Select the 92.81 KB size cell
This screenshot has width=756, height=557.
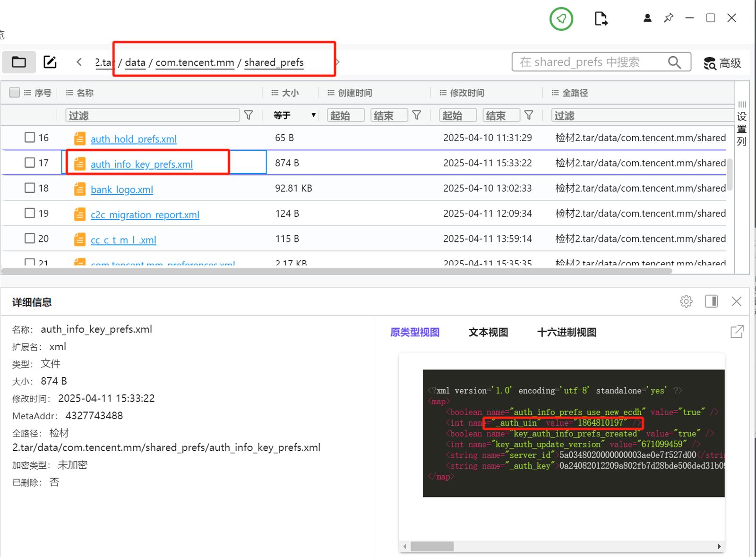point(293,188)
